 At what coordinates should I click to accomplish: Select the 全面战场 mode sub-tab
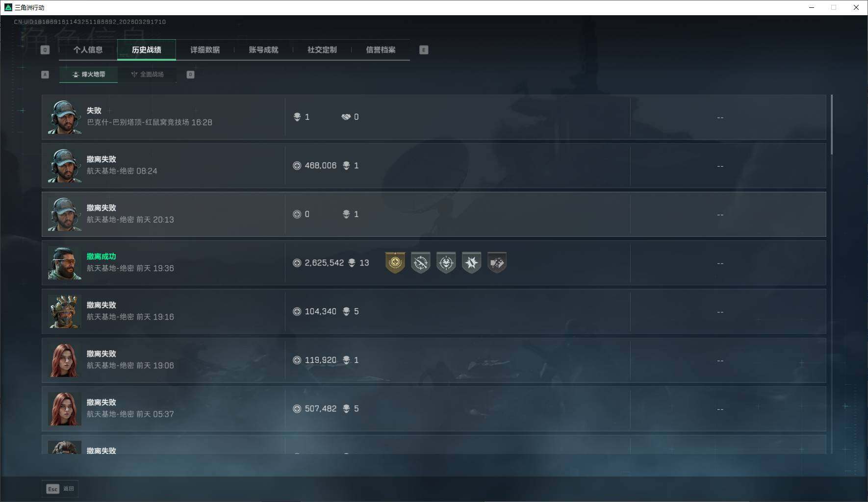coord(147,75)
